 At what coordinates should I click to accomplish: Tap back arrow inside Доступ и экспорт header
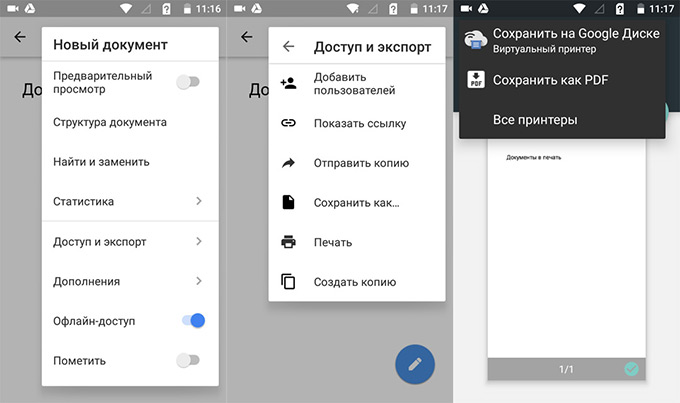(x=288, y=46)
